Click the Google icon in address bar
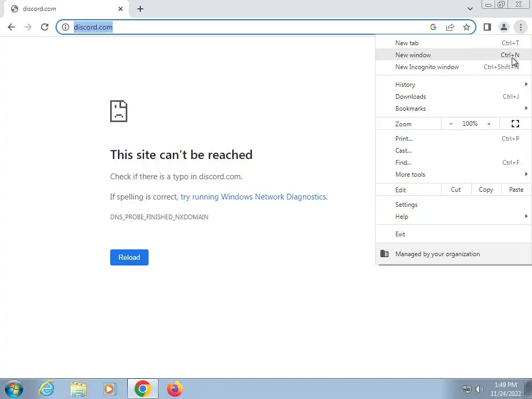This screenshot has width=532, height=399. coord(433,27)
